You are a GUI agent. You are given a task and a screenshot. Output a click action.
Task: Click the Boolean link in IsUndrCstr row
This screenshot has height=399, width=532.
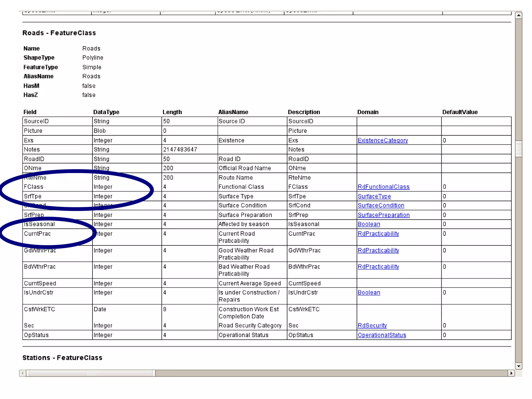click(x=369, y=292)
